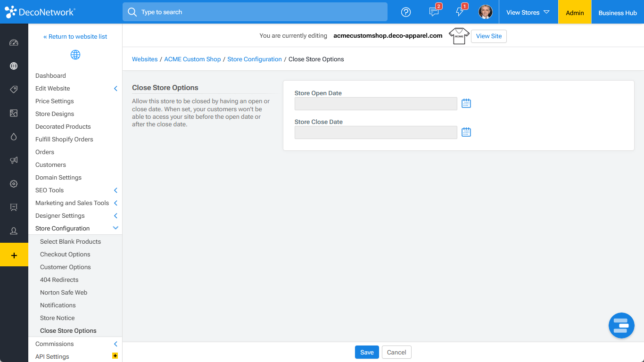
Task: Click the megaphone marketing sidebar icon
Action: 14,160
